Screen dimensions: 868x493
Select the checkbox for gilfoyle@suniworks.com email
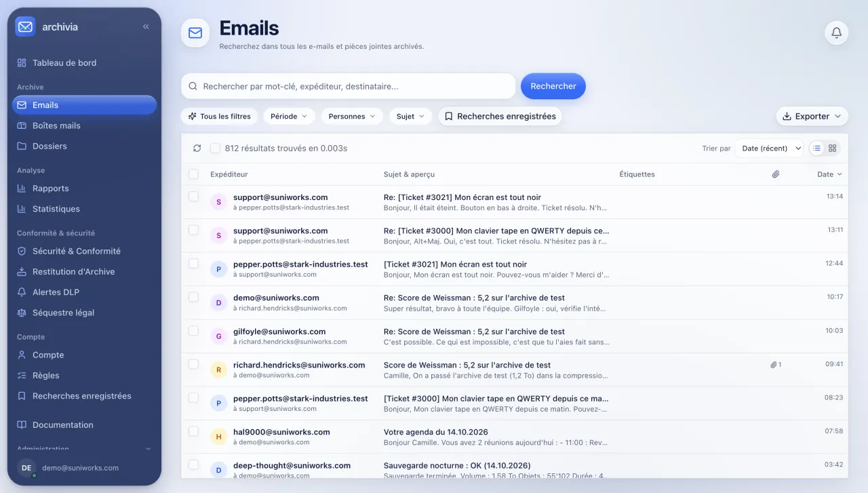[x=193, y=330]
